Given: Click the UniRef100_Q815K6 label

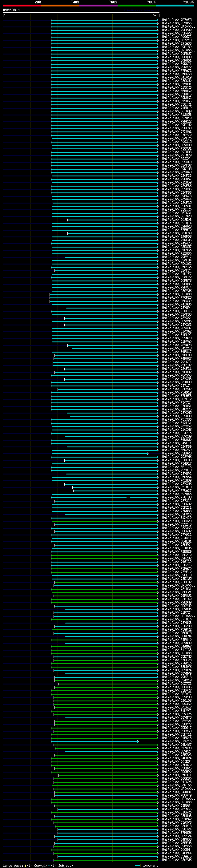Looking at the screenshot, I should [x=177, y=809].
